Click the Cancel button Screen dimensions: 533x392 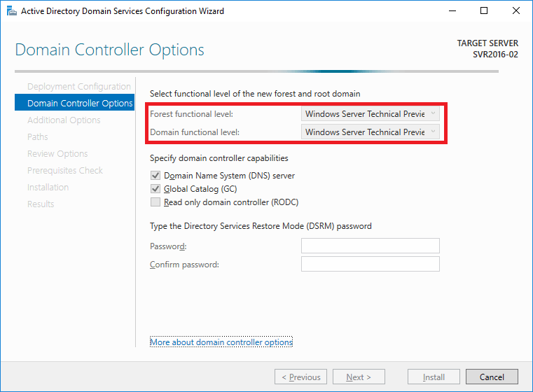pyautogui.click(x=492, y=377)
